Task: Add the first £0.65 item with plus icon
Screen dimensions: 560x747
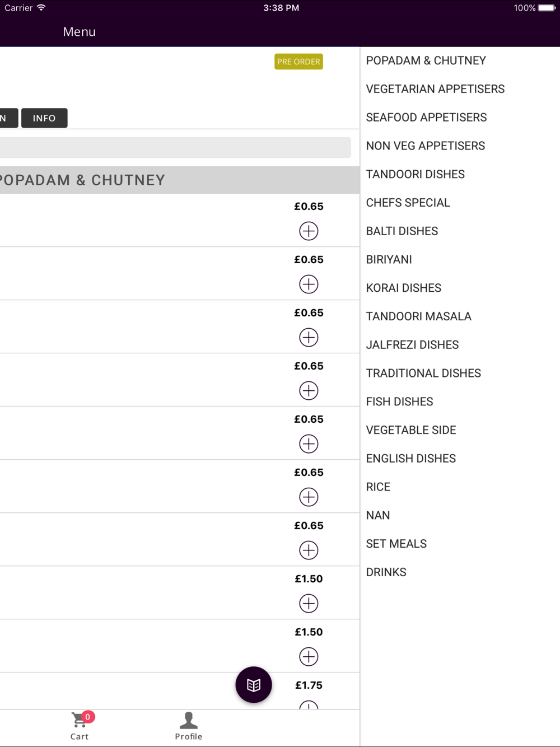Action: pos(309,231)
